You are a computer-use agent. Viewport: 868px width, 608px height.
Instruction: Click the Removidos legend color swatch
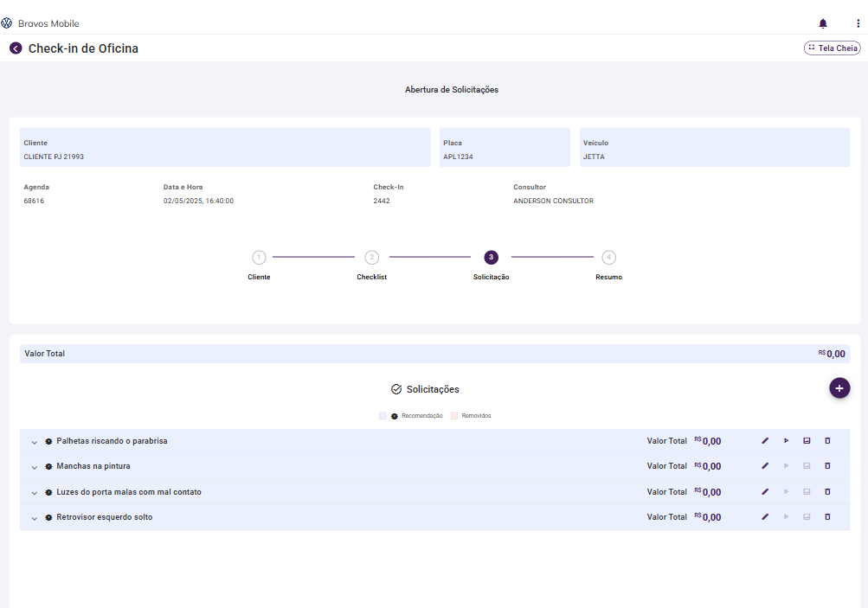[x=454, y=416]
